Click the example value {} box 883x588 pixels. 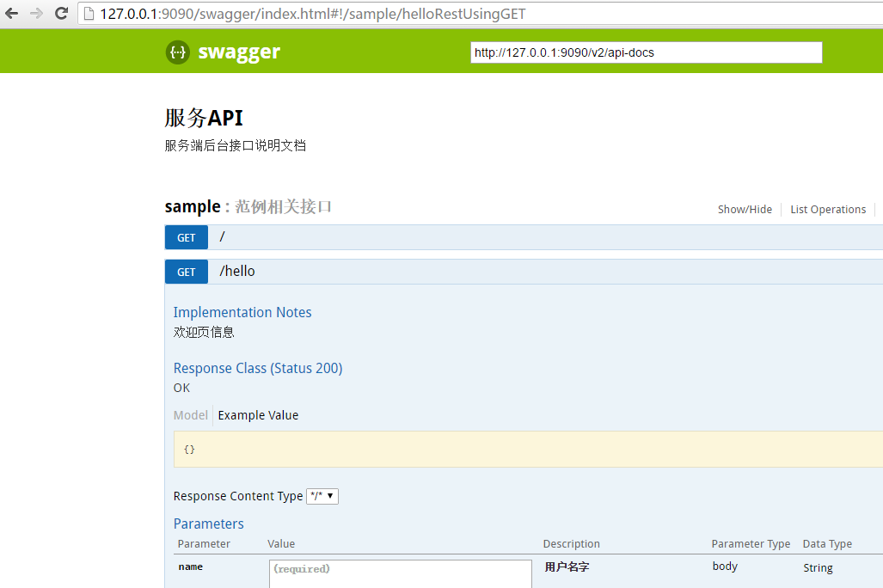[528, 449]
